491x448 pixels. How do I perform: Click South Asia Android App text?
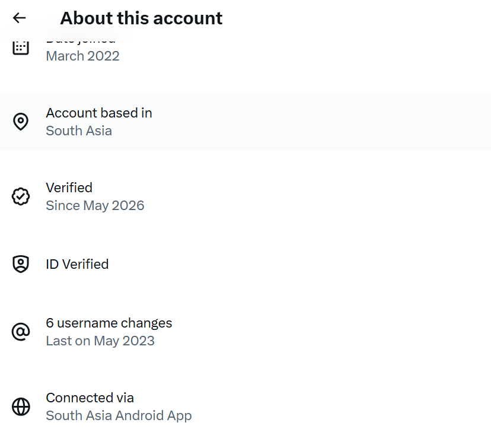click(119, 416)
